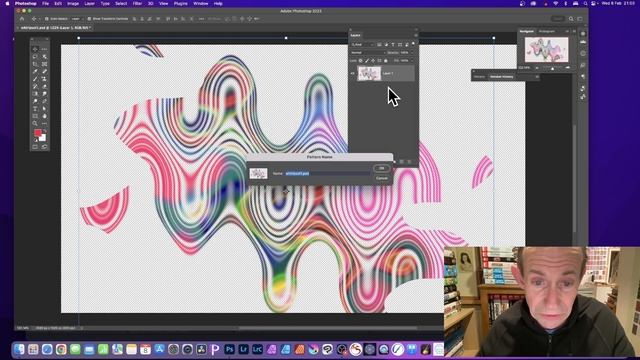Open the layer filter Kind dropdown
This screenshot has width=640, height=360.
362,44
